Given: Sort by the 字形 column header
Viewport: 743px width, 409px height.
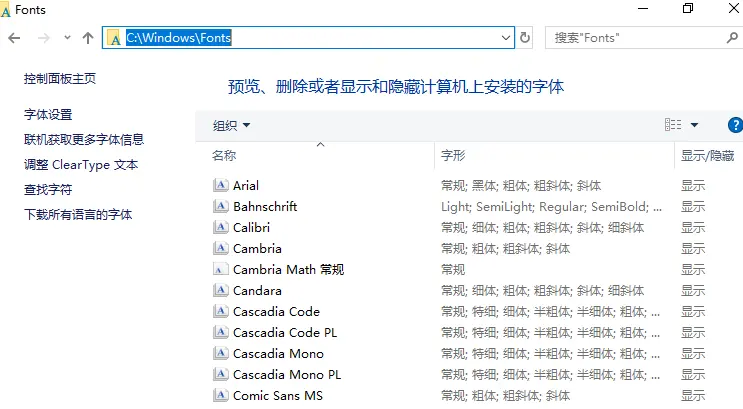Looking at the screenshot, I should click(453, 155).
